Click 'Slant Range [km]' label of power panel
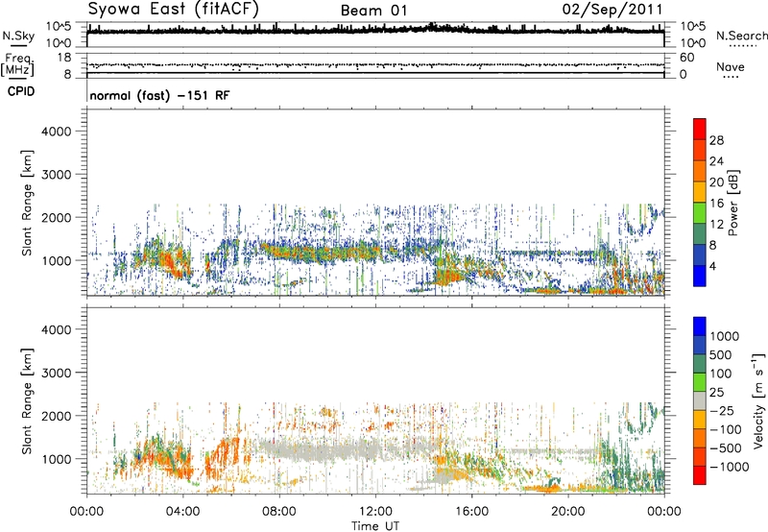The height and width of the screenshot is (532, 768). pos(27,203)
